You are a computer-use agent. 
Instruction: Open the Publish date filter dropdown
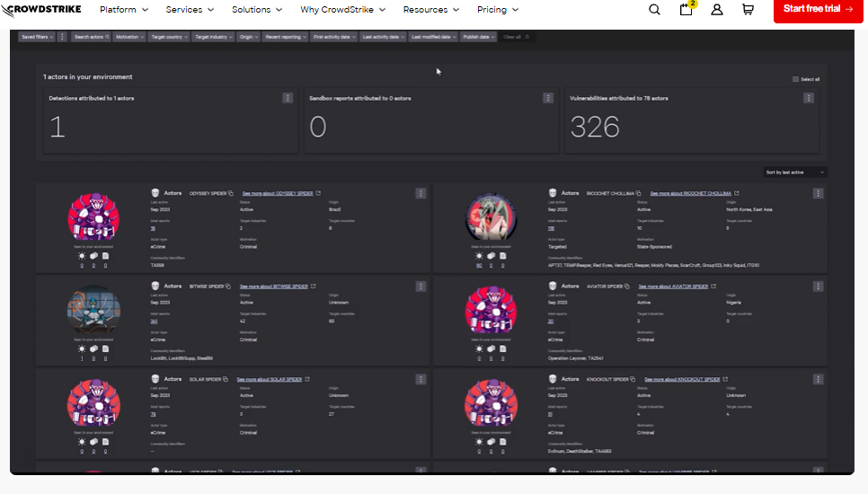coord(478,37)
